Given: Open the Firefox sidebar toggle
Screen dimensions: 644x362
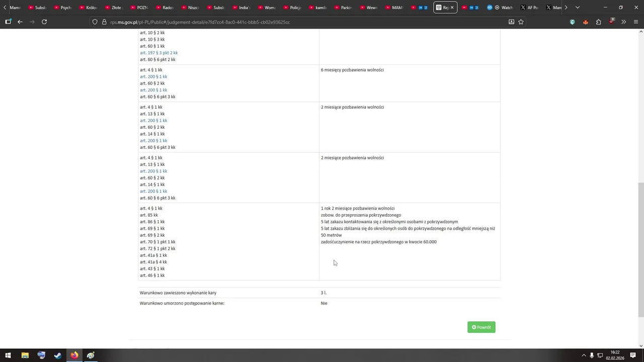Looking at the screenshot, I should [x=8, y=22].
